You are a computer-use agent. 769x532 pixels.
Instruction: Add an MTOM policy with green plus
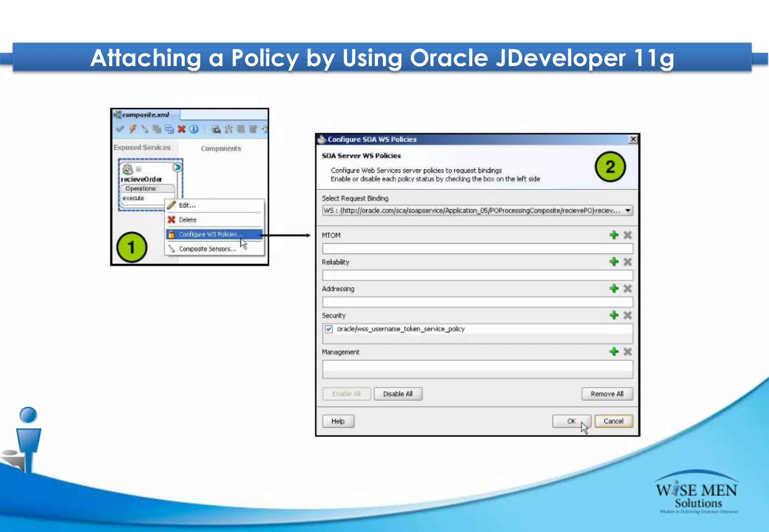click(614, 235)
